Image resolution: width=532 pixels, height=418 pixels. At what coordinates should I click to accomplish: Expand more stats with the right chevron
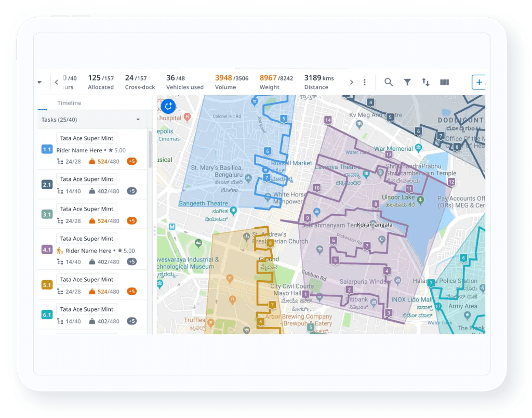[351, 82]
